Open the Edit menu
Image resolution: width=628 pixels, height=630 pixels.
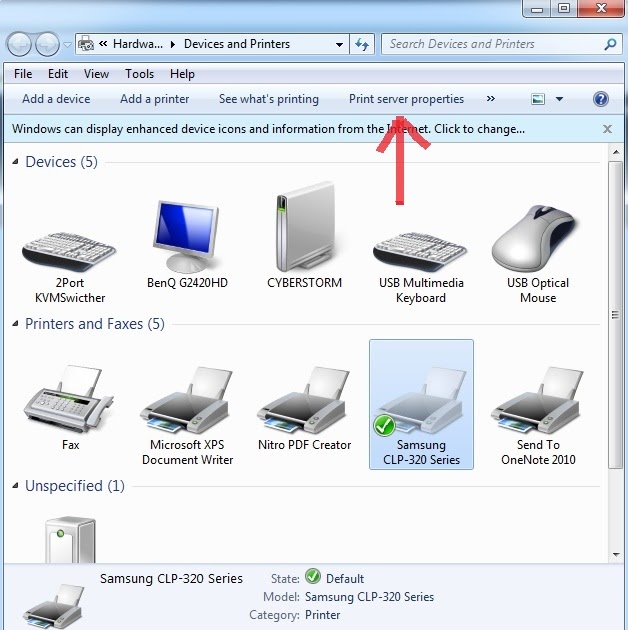pyautogui.click(x=58, y=74)
